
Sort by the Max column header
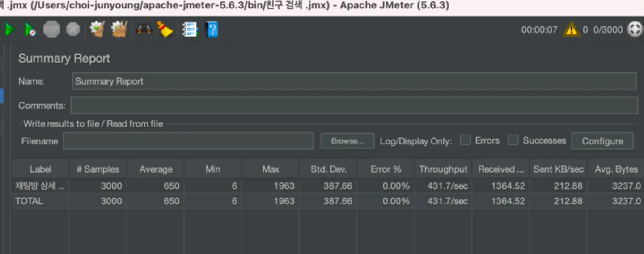tap(271, 169)
